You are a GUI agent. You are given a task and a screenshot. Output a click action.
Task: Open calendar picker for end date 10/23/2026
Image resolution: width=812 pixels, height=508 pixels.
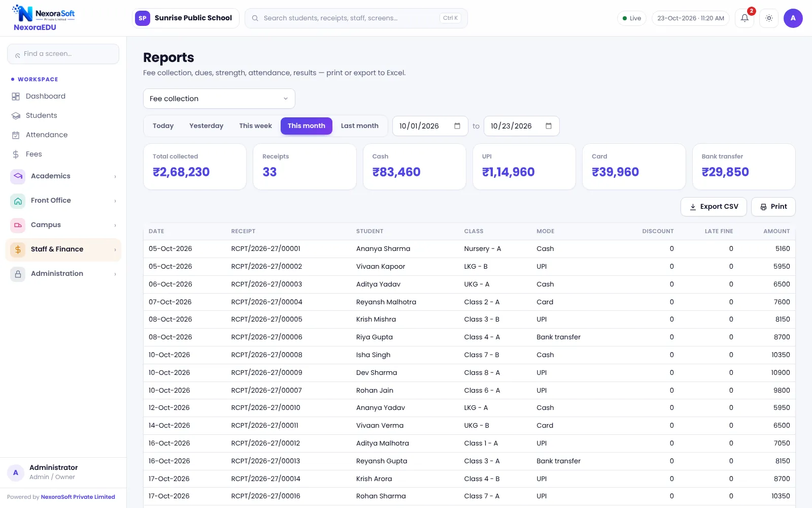point(549,126)
